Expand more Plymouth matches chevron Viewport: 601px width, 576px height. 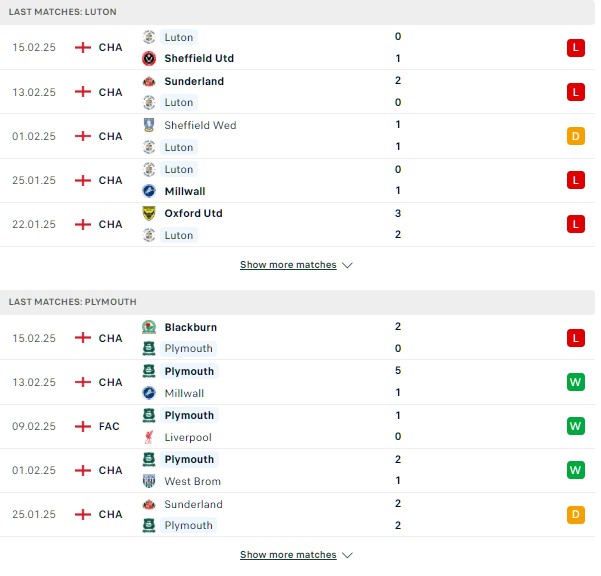[347, 555]
